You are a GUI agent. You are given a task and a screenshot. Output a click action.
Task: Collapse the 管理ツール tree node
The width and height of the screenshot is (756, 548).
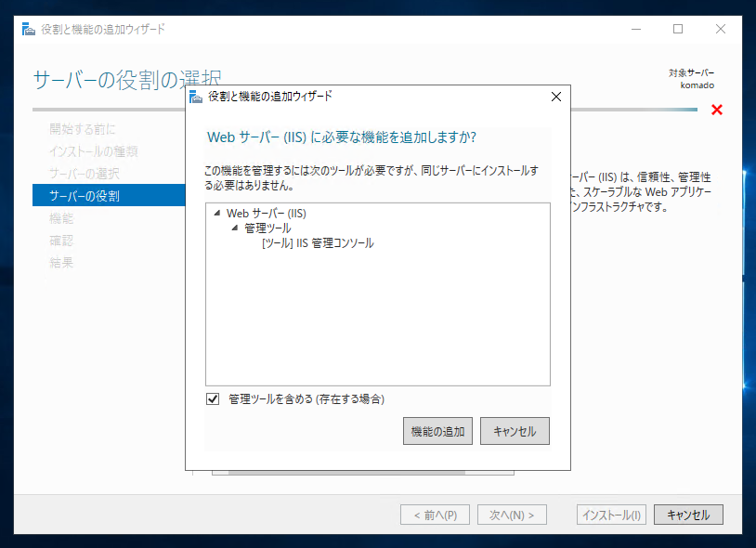pos(235,228)
